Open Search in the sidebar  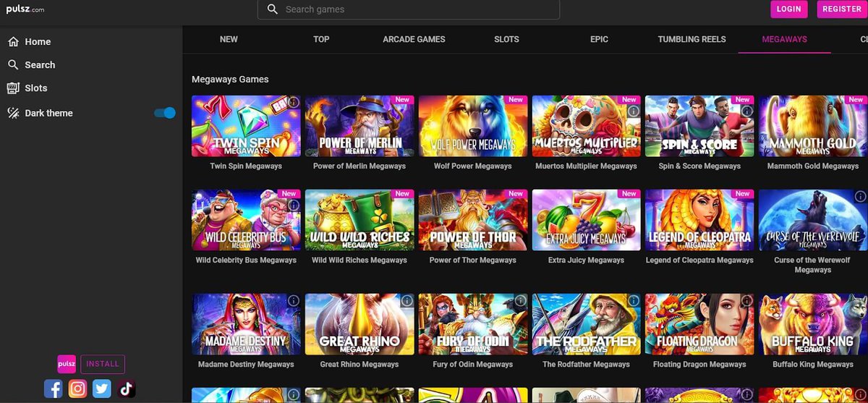pos(40,65)
